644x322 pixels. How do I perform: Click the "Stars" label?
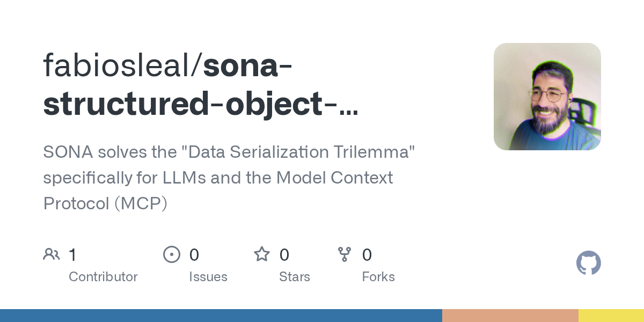point(295,277)
